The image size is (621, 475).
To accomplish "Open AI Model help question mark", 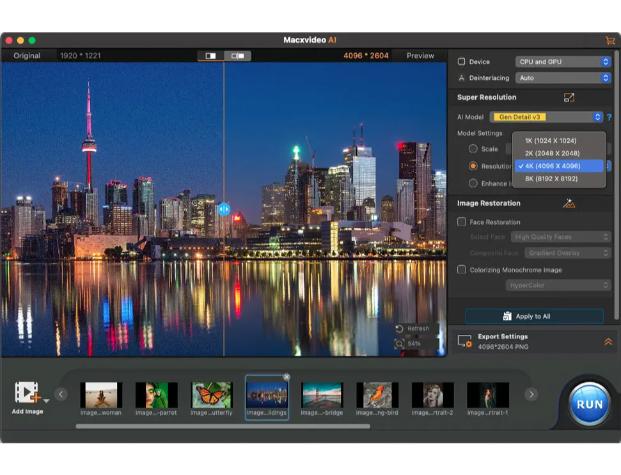I will click(609, 117).
